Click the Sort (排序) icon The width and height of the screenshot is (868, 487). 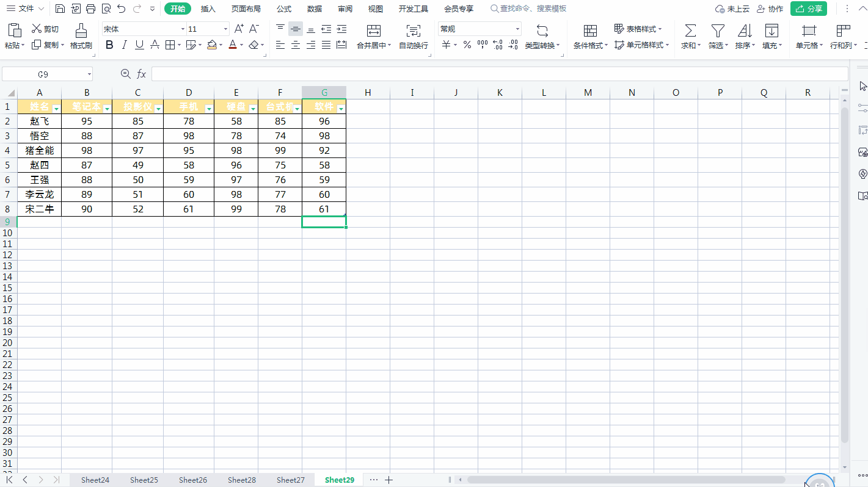point(745,31)
